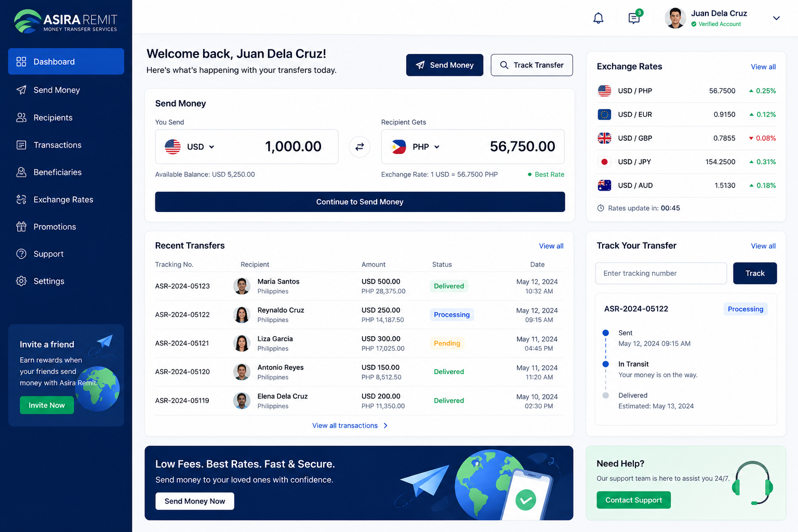The height and width of the screenshot is (532, 798).
Task: Click the rates update clock icon
Action: [601, 208]
